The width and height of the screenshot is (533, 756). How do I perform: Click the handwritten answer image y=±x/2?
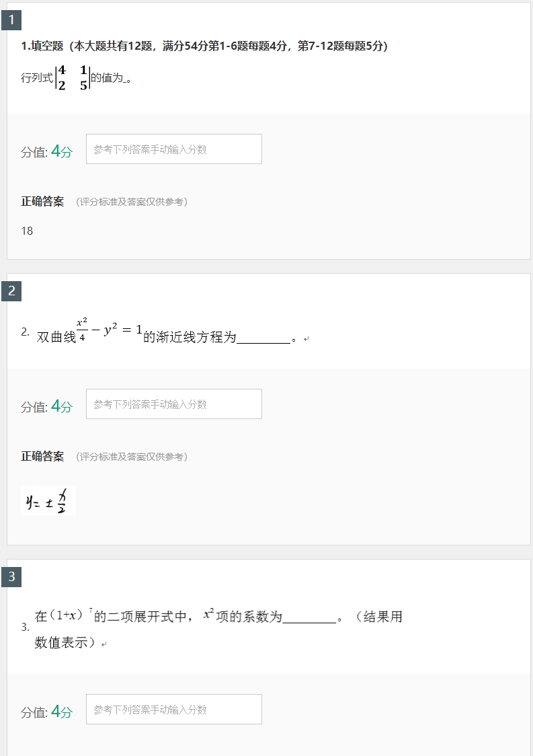(48, 500)
